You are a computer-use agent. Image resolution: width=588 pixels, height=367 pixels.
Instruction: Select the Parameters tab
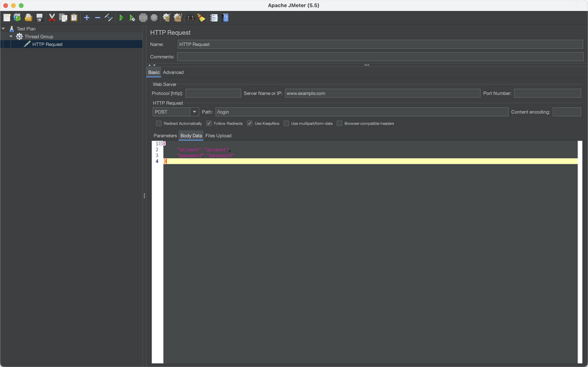165,136
